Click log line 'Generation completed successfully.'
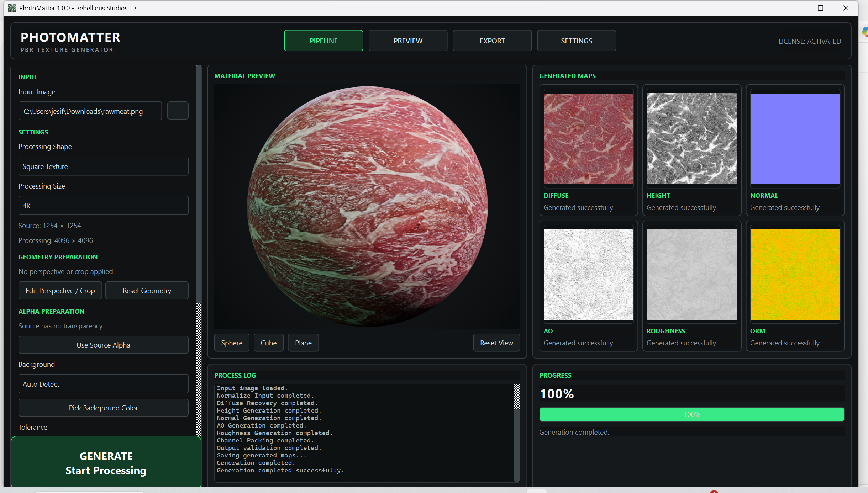868x493 pixels. 280,470
